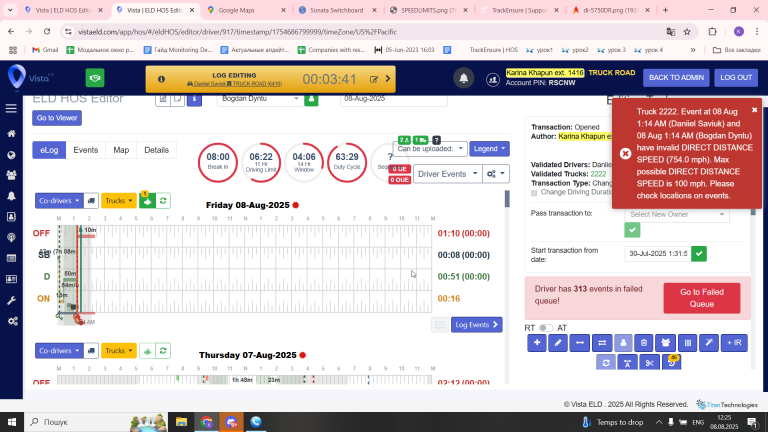The image size is (768, 432).
Task: Click the 11 Hr Driving Limit gauge
Action: pos(261,162)
